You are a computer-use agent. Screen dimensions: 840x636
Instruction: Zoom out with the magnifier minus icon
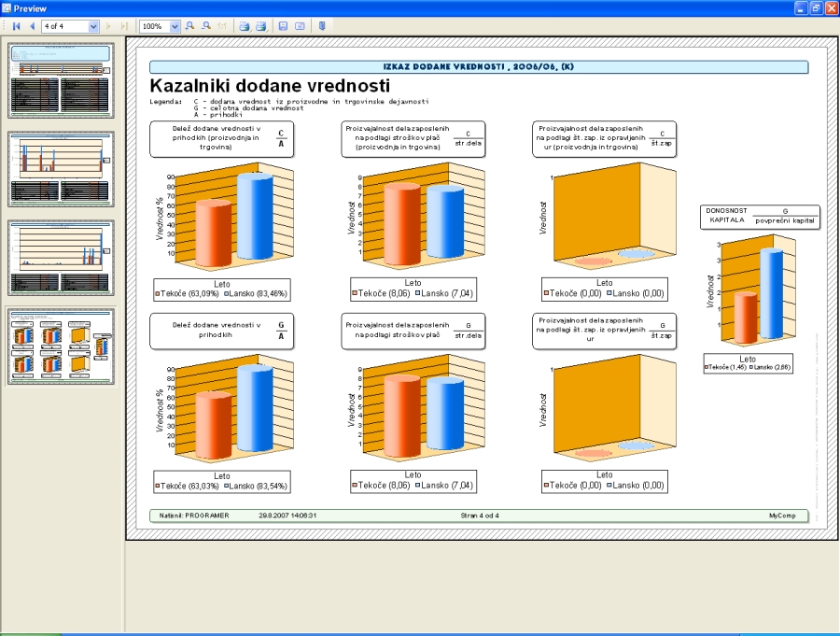point(206,27)
